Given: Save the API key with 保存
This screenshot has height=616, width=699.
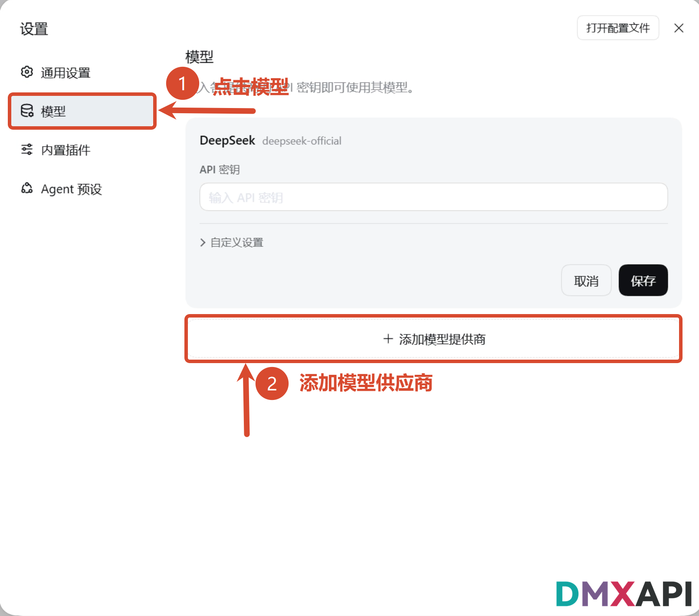Looking at the screenshot, I should coord(643,281).
